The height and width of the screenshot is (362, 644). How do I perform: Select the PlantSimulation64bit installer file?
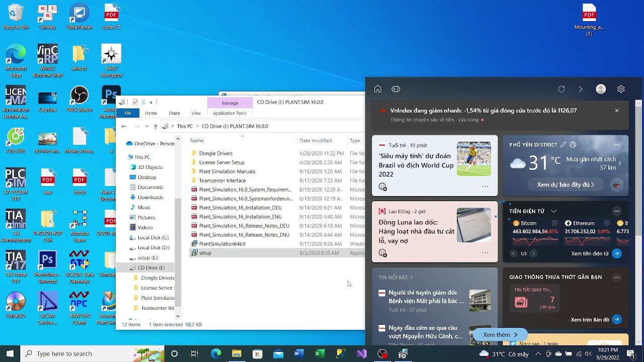tap(222, 244)
